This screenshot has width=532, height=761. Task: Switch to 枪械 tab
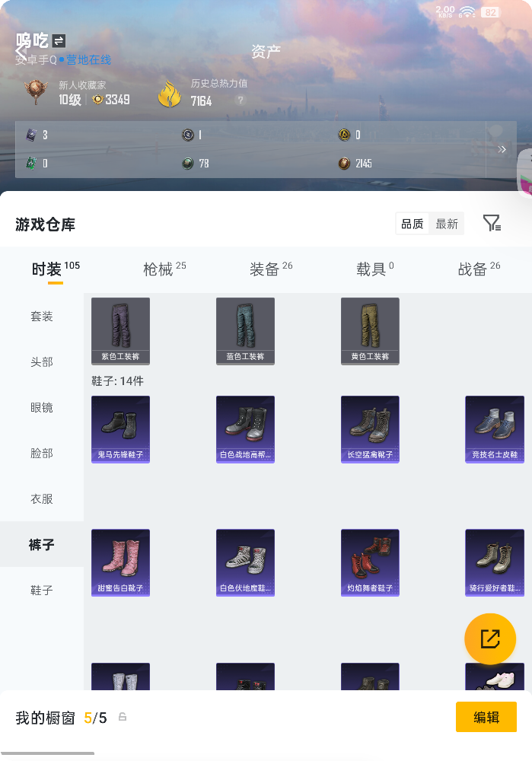164,269
